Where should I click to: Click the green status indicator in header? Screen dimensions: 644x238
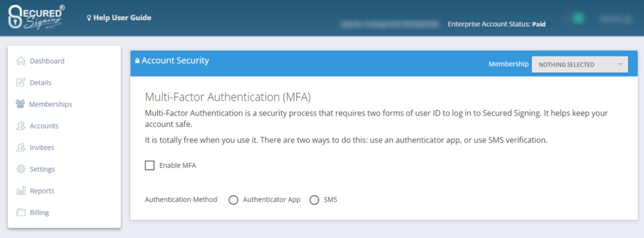[578, 18]
